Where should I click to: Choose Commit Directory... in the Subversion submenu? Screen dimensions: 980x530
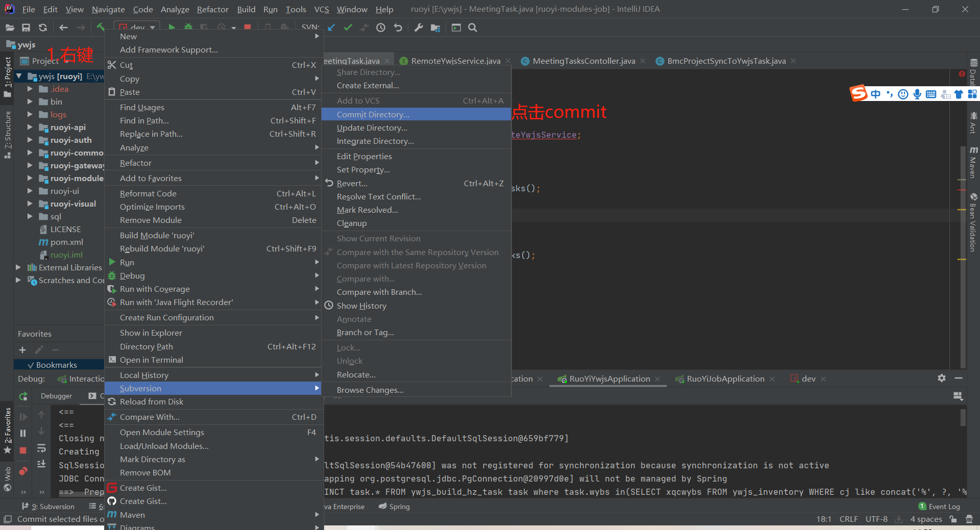tap(373, 114)
